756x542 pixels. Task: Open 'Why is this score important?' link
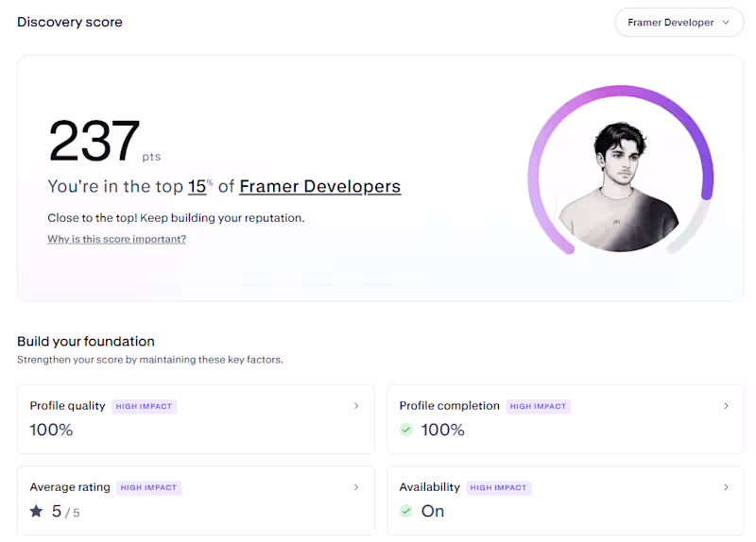point(116,239)
